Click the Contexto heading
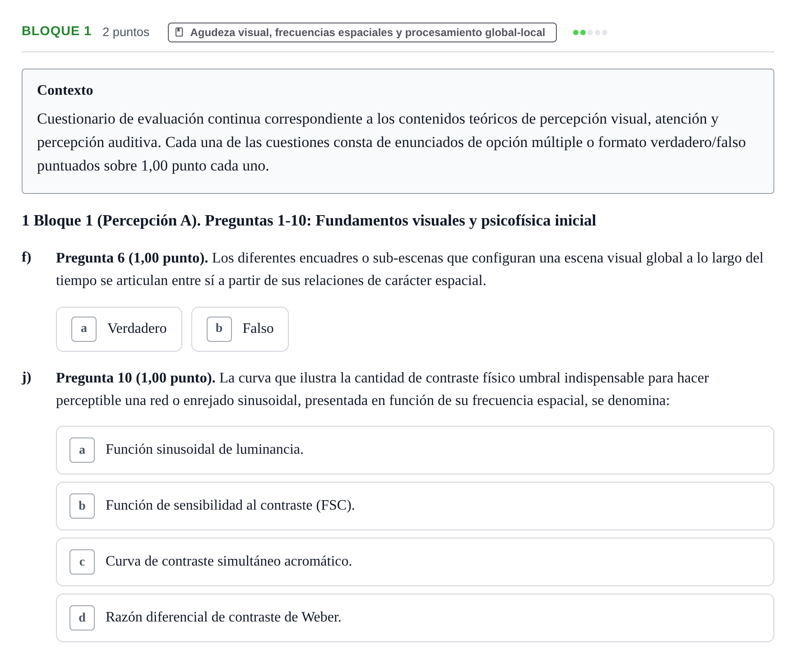The height and width of the screenshot is (672, 796). (65, 90)
